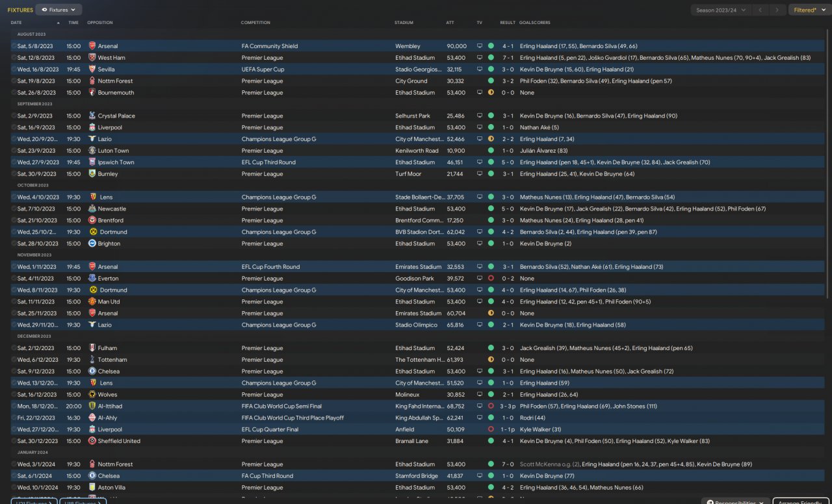Click the Wembley stadium name

(408, 46)
